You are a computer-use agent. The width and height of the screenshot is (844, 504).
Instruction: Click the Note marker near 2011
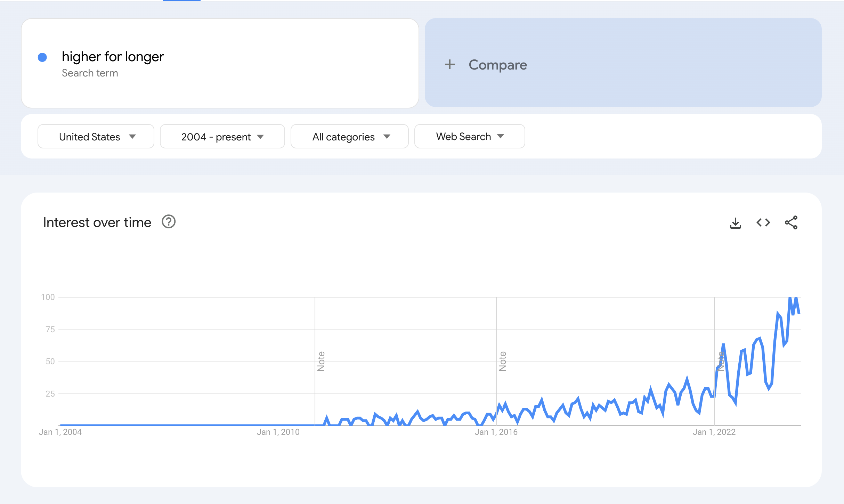(321, 361)
